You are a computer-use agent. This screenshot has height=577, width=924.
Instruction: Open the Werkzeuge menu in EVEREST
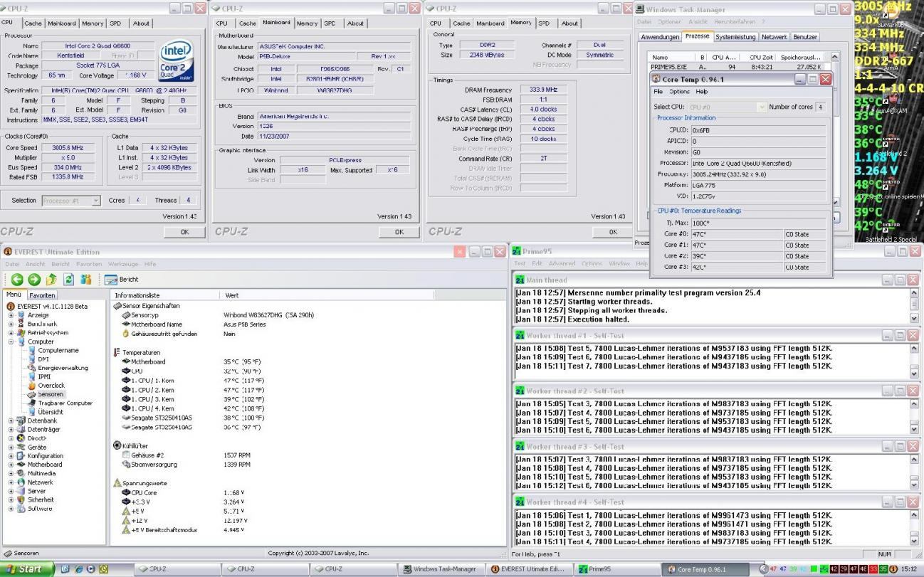click(123, 264)
